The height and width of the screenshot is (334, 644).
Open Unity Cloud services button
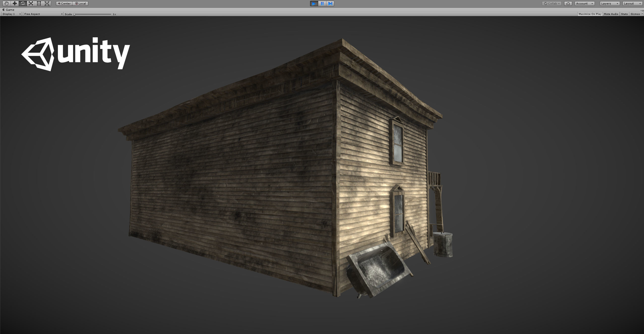point(568,4)
